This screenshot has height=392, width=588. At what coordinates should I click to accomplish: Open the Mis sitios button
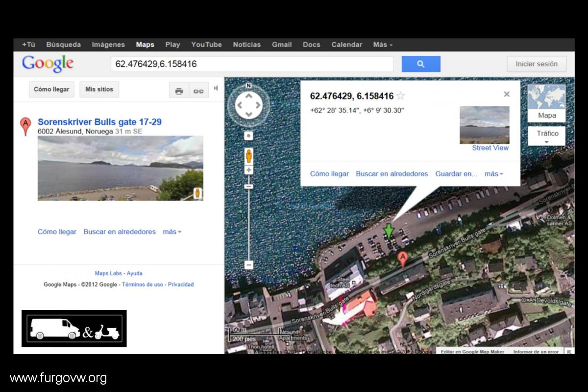coord(99,89)
